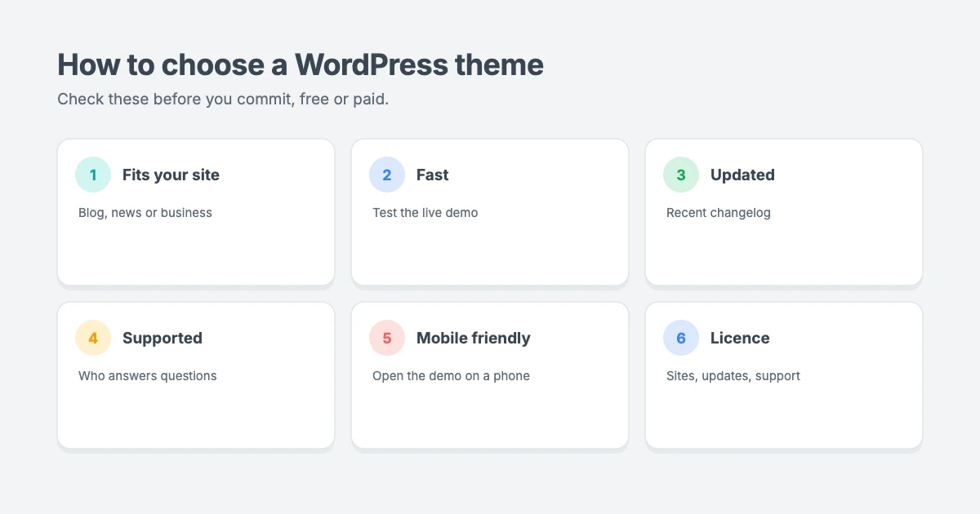Viewport: 980px width, 514px height.
Task: Select the 'Updated' card heading
Action: click(742, 175)
